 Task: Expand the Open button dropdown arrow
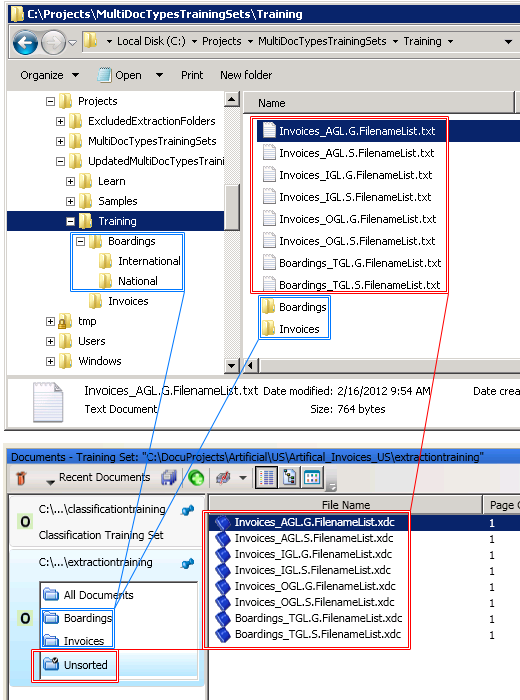click(159, 75)
